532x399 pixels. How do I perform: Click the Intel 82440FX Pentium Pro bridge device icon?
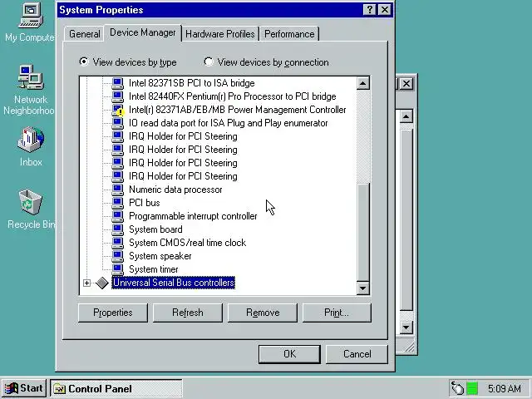click(x=118, y=96)
